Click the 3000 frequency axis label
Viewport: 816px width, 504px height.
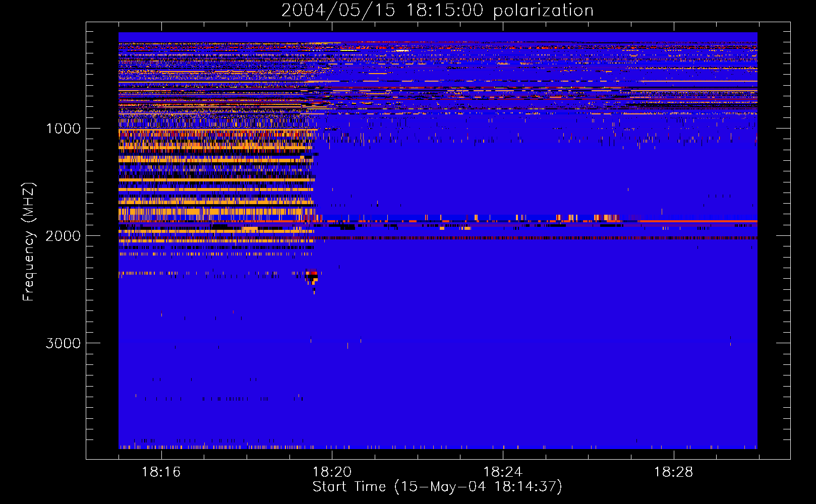coord(63,343)
